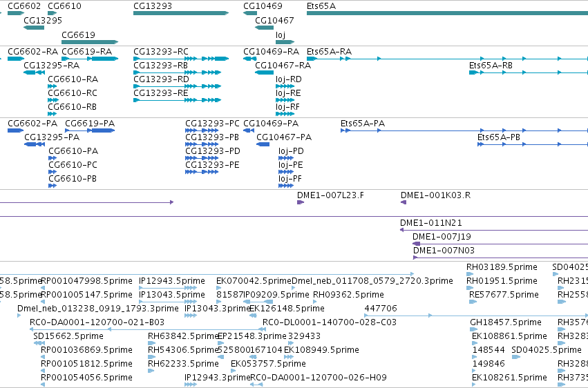Select the CG13293 gene bar
The height and width of the screenshot is (388, 588).
click(x=181, y=13)
